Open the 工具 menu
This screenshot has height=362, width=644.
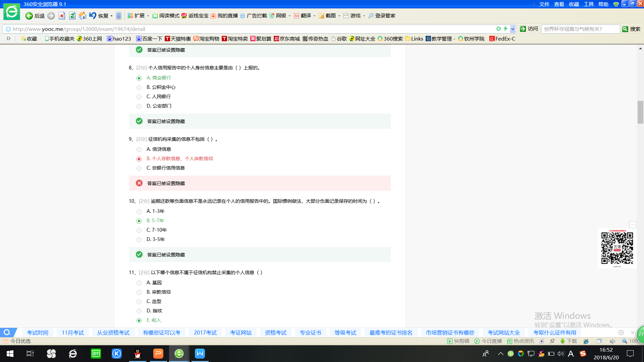tap(589, 4)
